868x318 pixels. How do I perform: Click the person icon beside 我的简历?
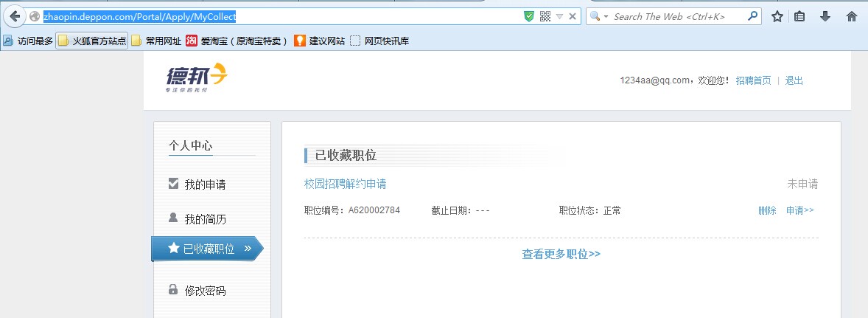pyautogui.click(x=172, y=217)
